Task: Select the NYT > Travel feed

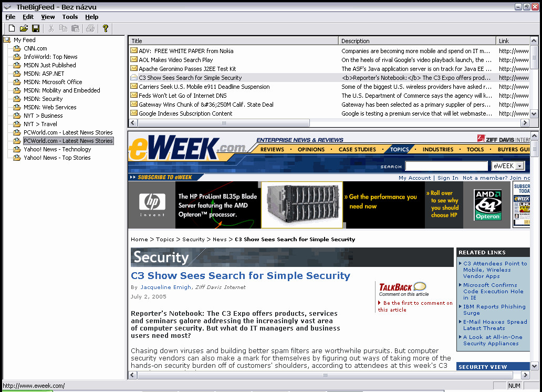Action: [40, 124]
